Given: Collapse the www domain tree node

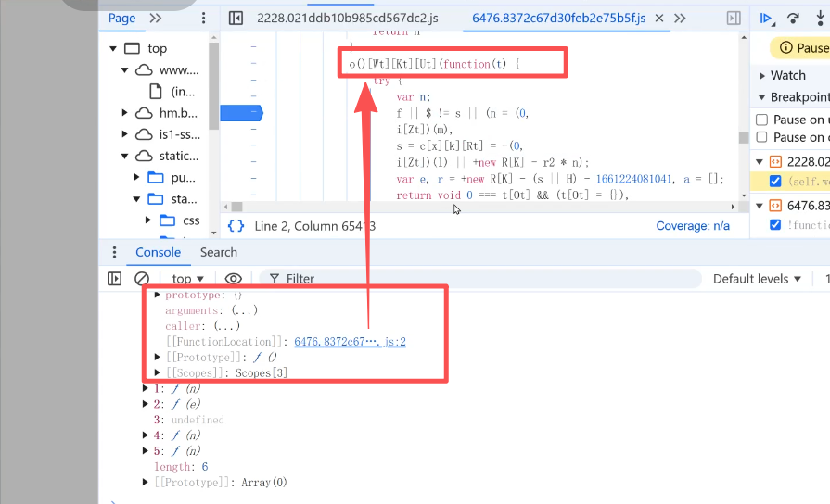Looking at the screenshot, I should coord(124,70).
